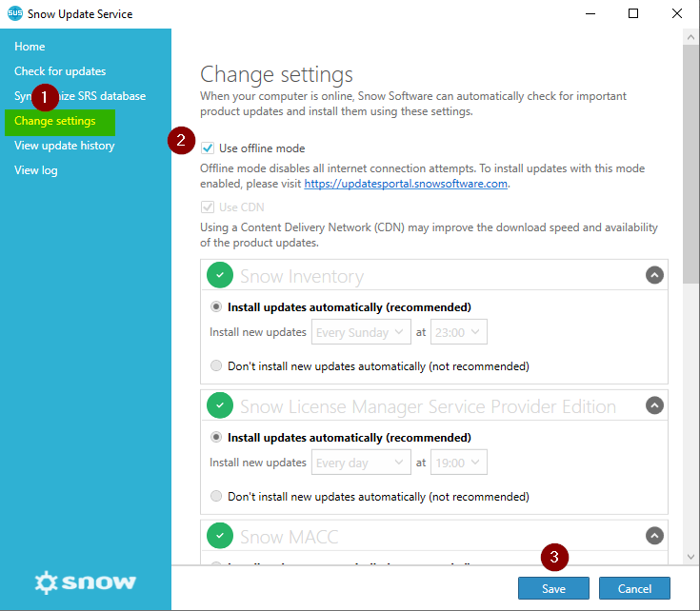Open the Every Sunday schedule dropdown
700x611 pixels.
tap(361, 332)
